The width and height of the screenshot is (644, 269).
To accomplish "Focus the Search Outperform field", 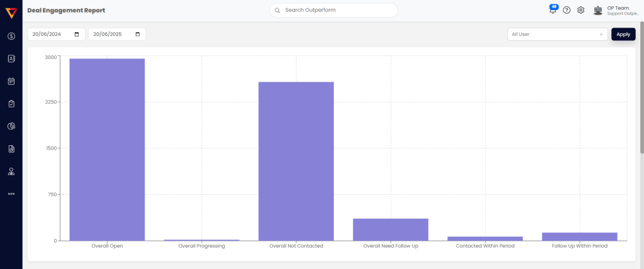I will (x=336, y=11).
